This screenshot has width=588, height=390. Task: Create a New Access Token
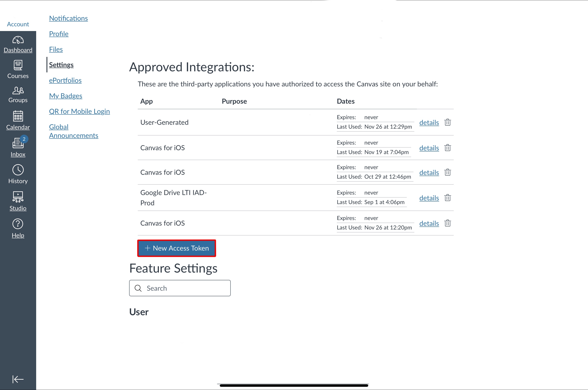pyautogui.click(x=177, y=248)
